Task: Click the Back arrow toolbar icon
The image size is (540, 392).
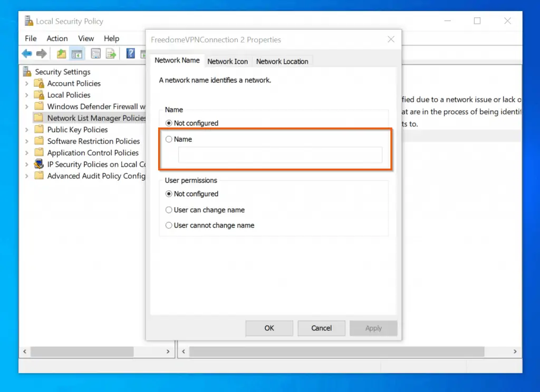Action: coord(27,53)
